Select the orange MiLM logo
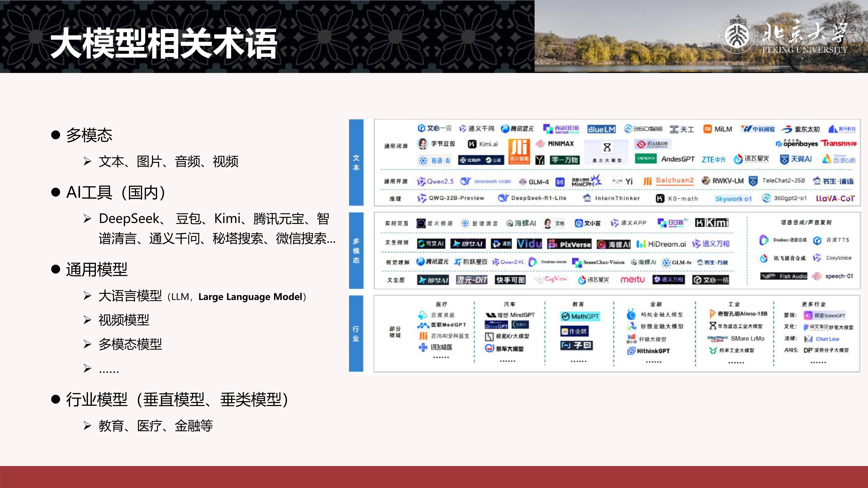Viewport: 868px width, 488px height. click(x=718, y=129)
